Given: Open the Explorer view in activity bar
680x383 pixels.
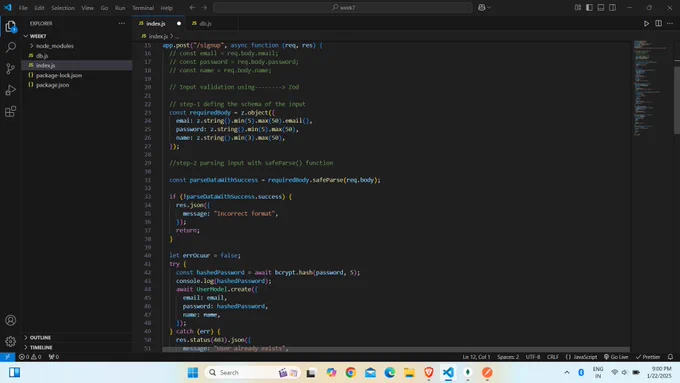Looking at the screenshot, I should [10, 27].
